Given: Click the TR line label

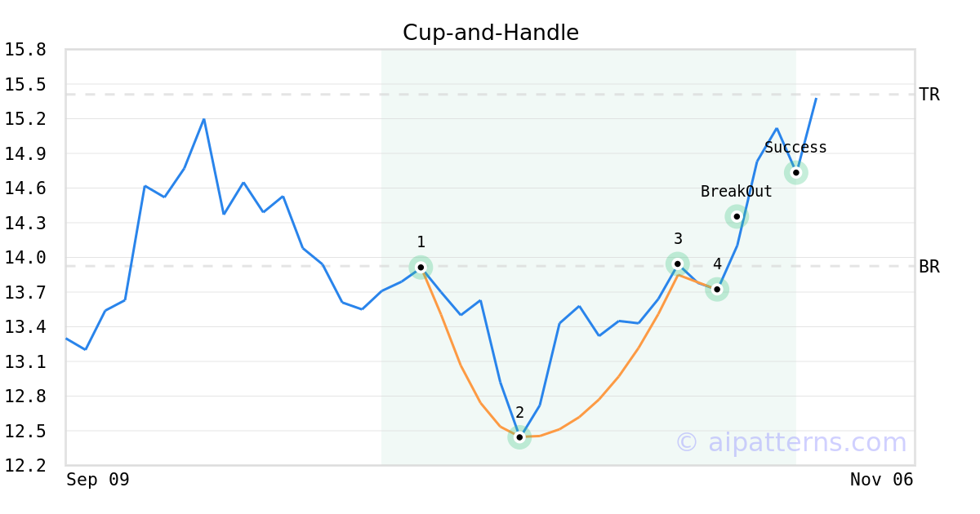Looking at the screenshot, I should [x=929, y=95].
